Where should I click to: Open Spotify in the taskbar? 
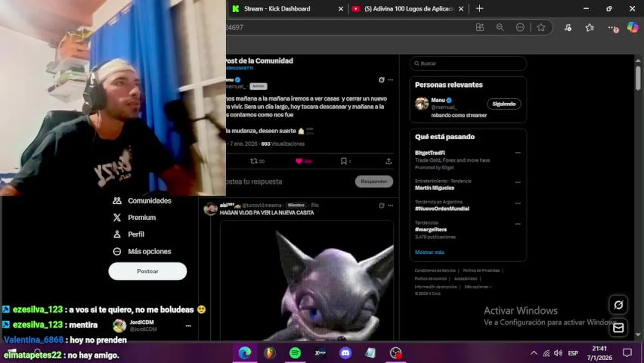click(295, 353)
